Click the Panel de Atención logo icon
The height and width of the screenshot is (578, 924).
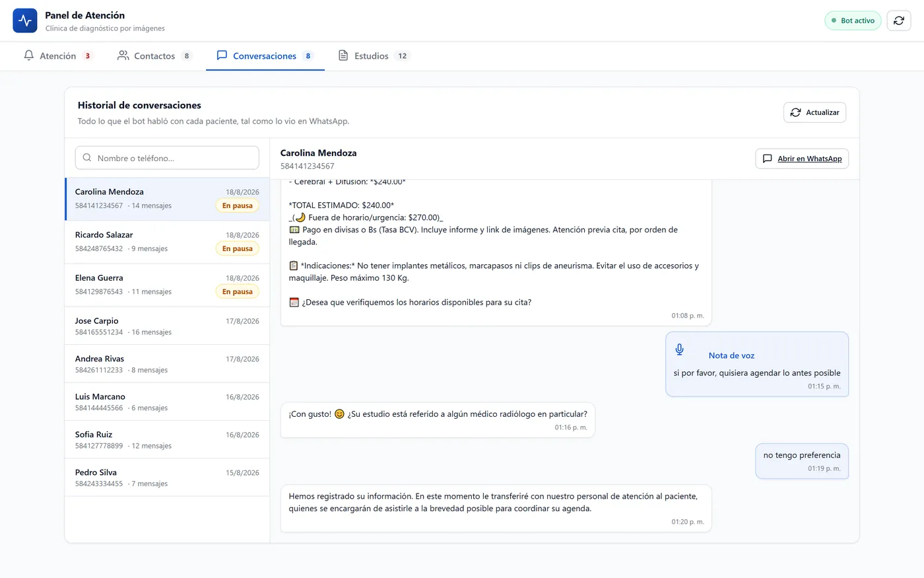(25, 20)
